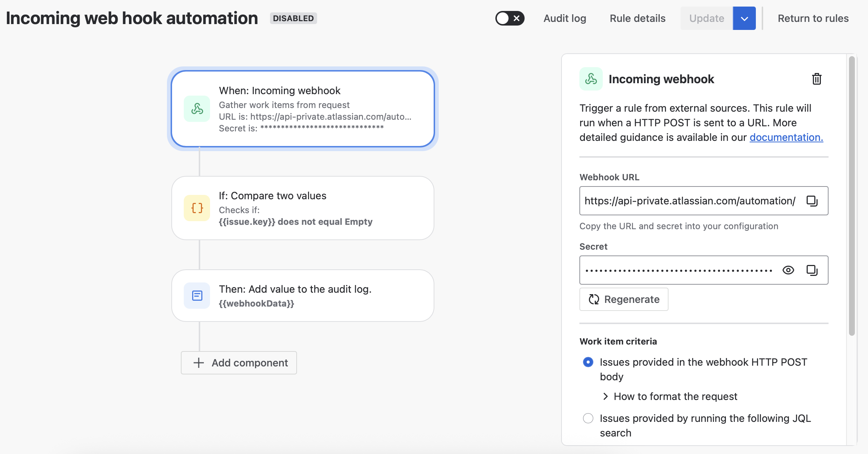
Task: Regenerate the webhook secret
Action: click(x=624, y=299)
